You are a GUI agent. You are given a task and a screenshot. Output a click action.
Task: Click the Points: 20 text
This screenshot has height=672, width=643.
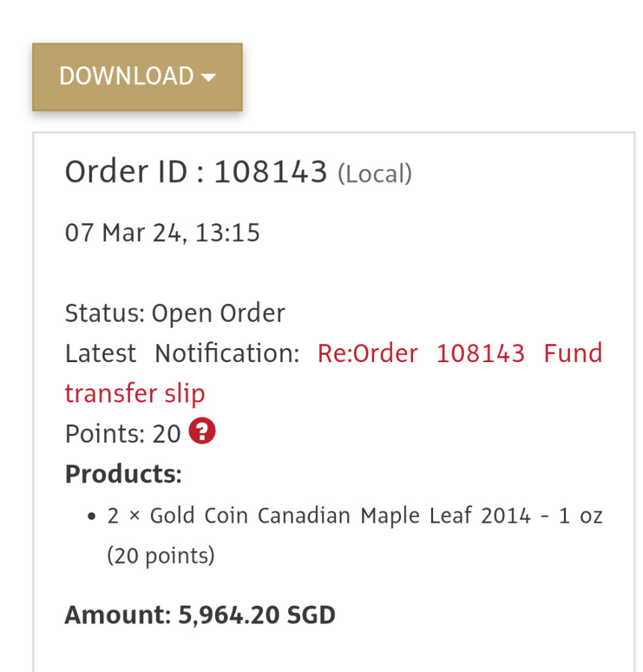click(122, 434)
